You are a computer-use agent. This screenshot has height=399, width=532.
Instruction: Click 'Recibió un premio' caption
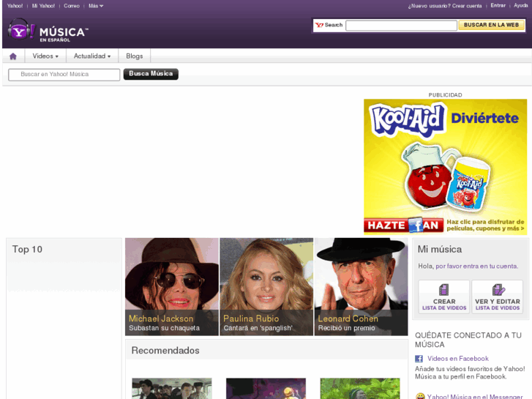[x=346, y=328]
